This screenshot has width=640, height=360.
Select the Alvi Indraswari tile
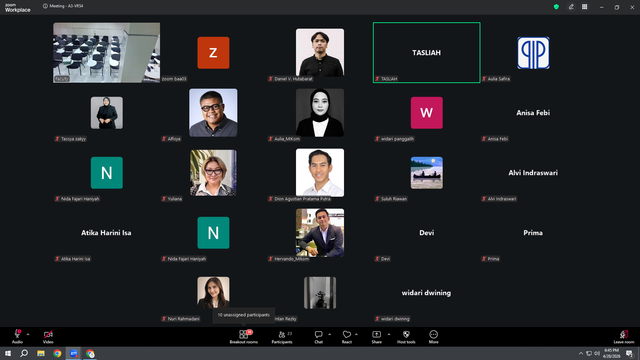[533, 173]
